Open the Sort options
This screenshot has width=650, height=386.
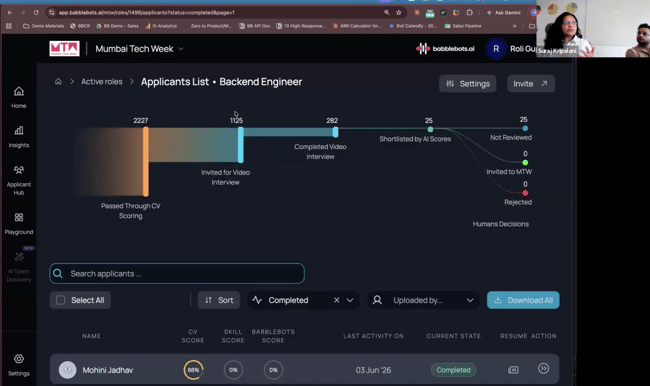pos(219,300)
